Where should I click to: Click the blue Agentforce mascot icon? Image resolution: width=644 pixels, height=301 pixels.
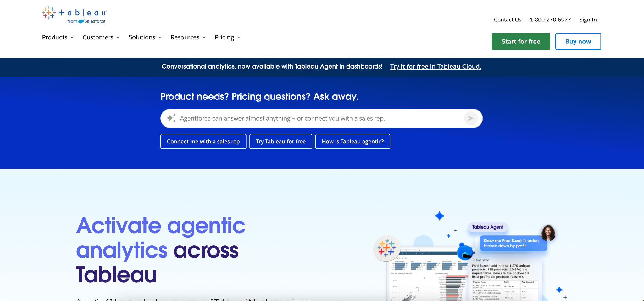465,251
